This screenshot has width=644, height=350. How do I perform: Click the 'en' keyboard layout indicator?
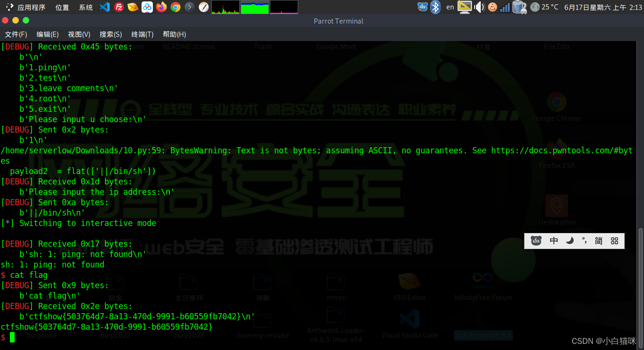[450, 7]
